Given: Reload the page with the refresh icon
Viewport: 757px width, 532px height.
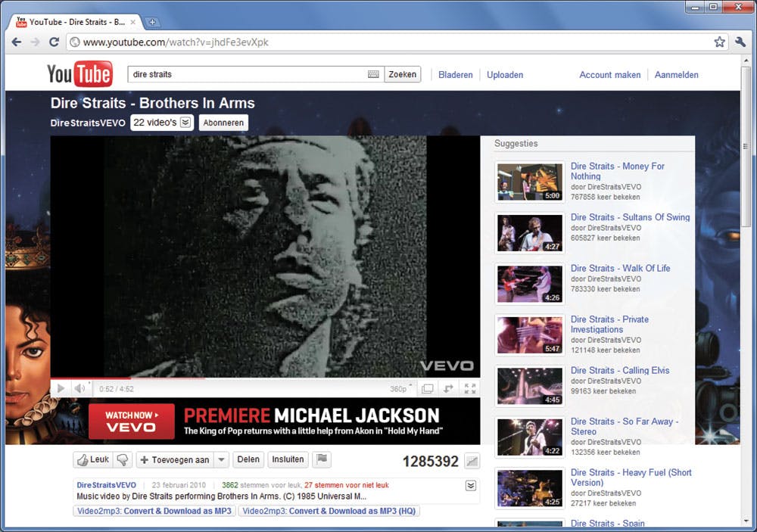Looking at the screenshot, I should [54, 42].
